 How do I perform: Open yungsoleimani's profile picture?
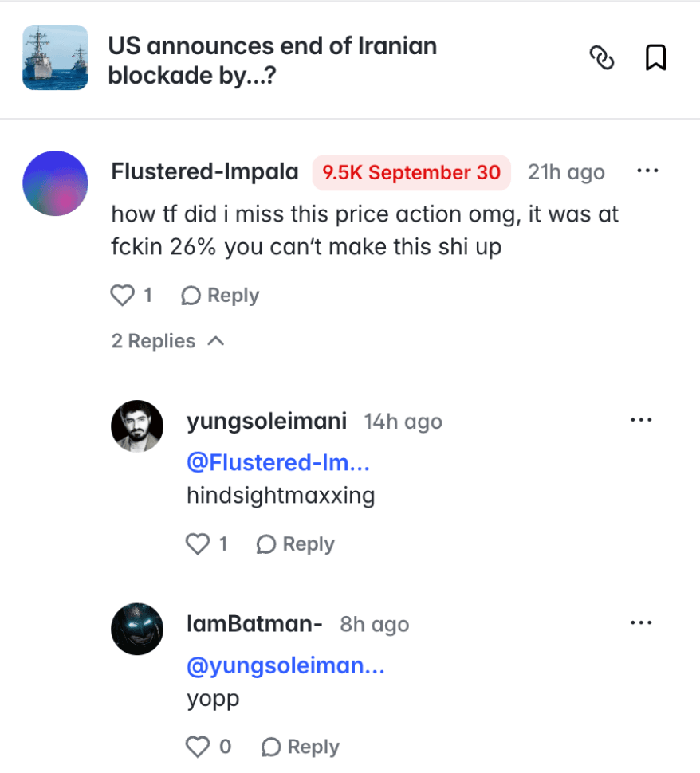click(x=137, y=426)
